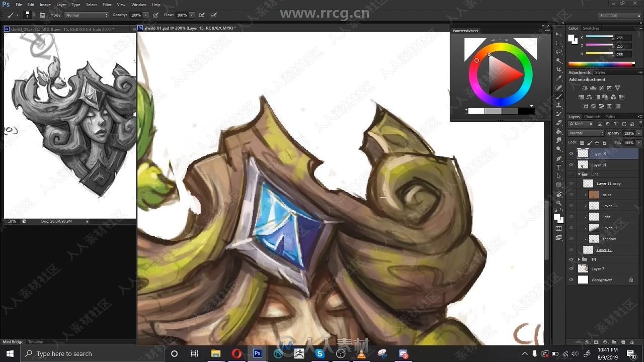Select the Lasso tool
The width and height of the screenshot is (644, 362).
(x=559, y=52)
